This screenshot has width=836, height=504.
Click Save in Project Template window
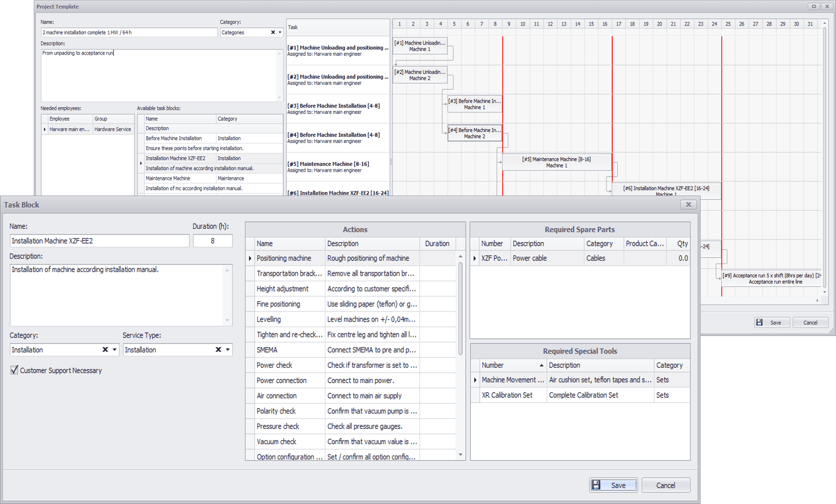pyautogui.click(x=772, y=323)
